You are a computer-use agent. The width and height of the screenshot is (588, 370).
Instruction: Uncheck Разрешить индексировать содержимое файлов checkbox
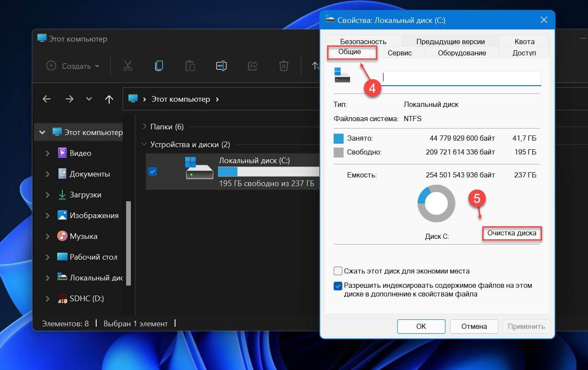338,286
